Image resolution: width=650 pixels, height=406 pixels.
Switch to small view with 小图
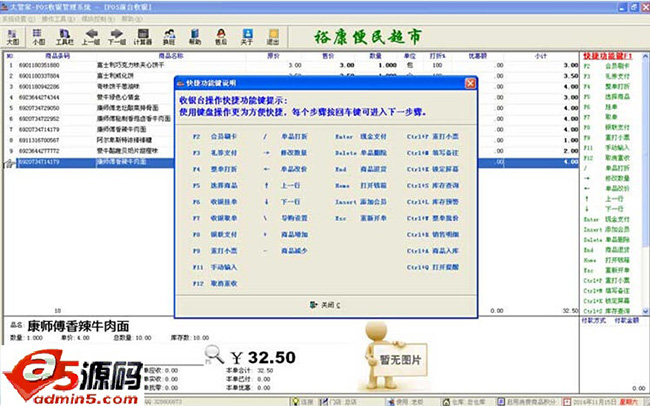[39, 37]
